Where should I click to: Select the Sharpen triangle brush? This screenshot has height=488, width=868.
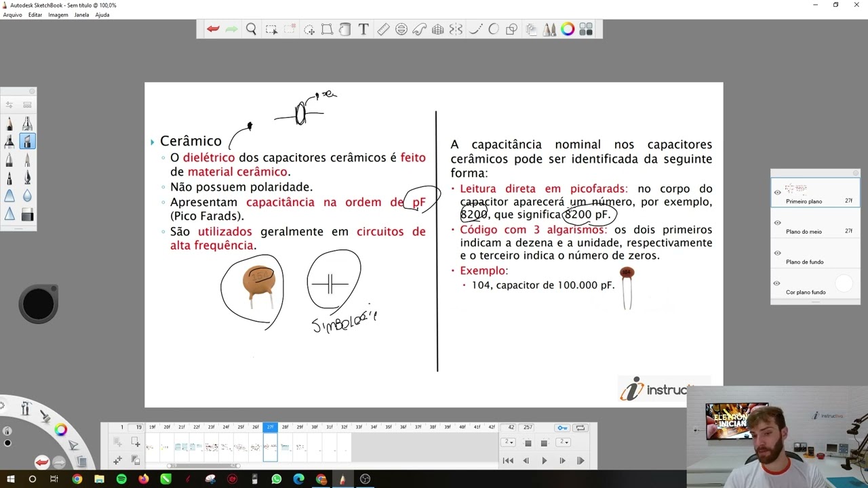click(x=9, y=215)
